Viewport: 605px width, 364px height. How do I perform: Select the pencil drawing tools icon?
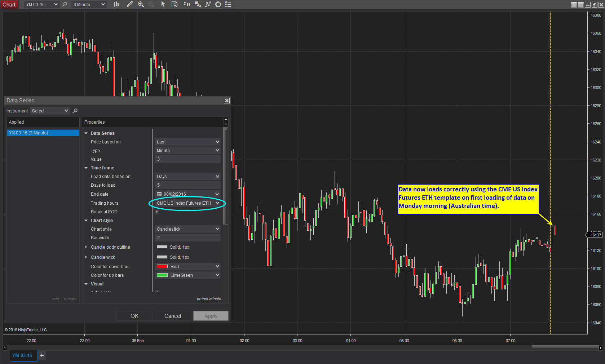(x=130, y=4)
